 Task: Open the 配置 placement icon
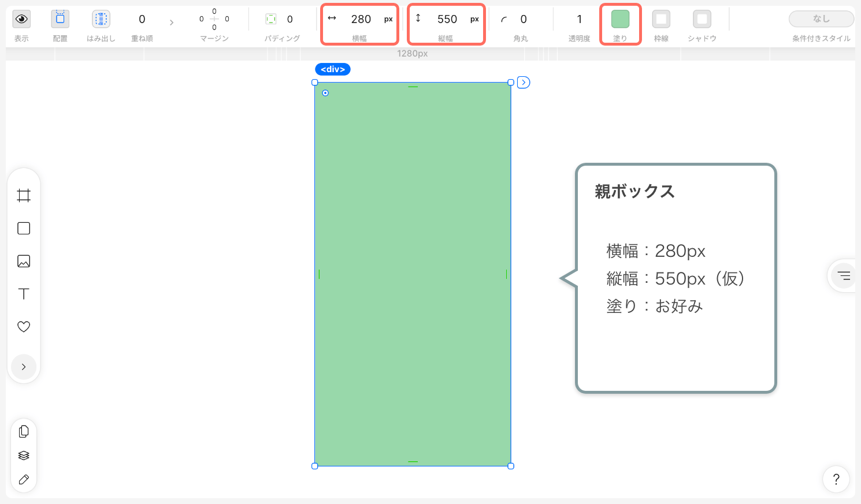(x=60, y=19)
